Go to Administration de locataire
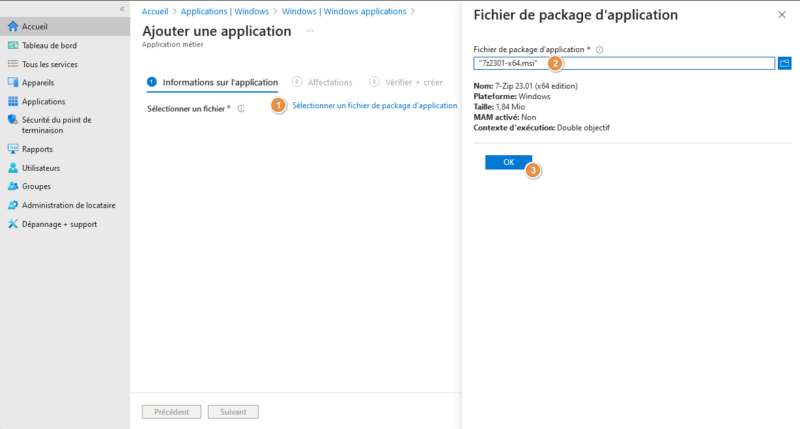800x429 pixels. [68, 205]
